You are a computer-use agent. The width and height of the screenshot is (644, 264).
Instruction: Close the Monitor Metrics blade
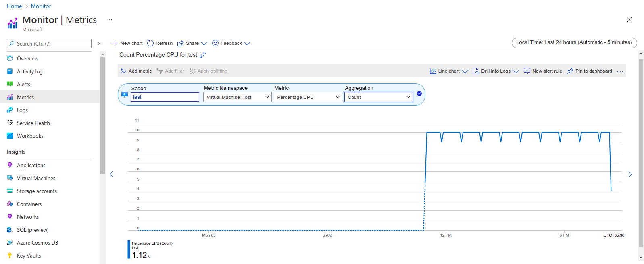click(x=629, y=20)
